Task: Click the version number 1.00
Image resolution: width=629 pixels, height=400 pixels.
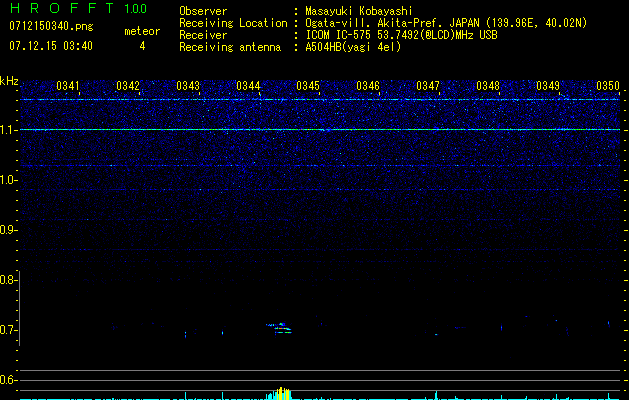Action: pos(134,8)
